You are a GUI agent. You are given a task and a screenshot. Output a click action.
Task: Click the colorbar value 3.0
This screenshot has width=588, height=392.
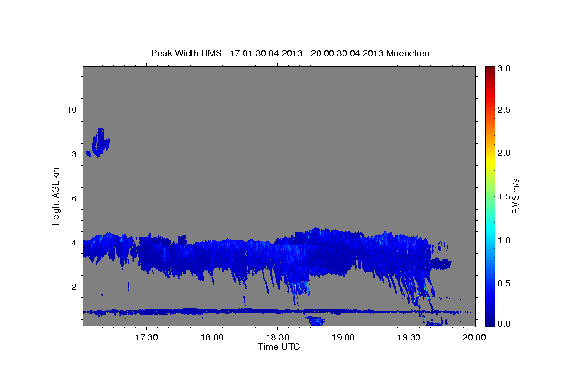click(x=505, y=69)
